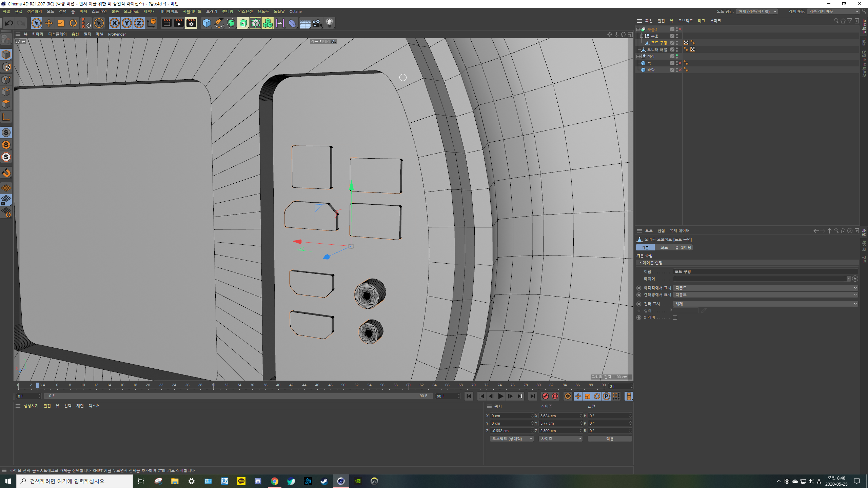Toggle the Z axis lock
This screenshot has height=488, width=868.
139,23
